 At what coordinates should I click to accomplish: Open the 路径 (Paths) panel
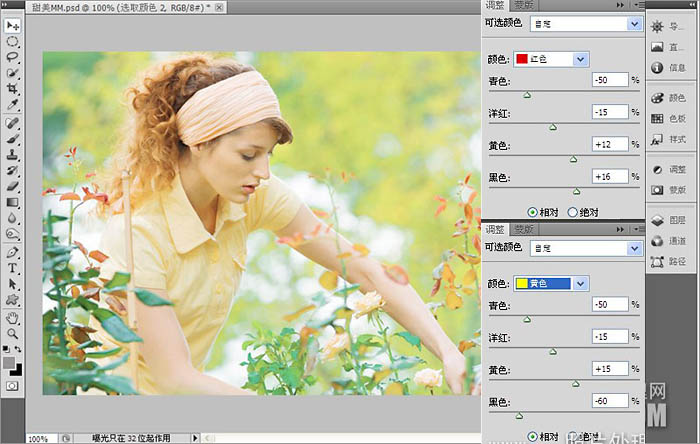click(668, 261)
